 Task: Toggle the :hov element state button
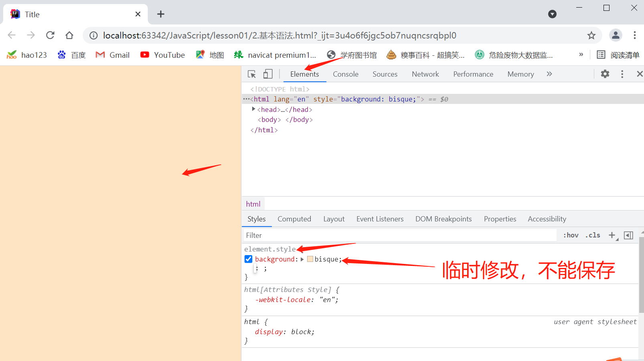click(x=571, y=235)
